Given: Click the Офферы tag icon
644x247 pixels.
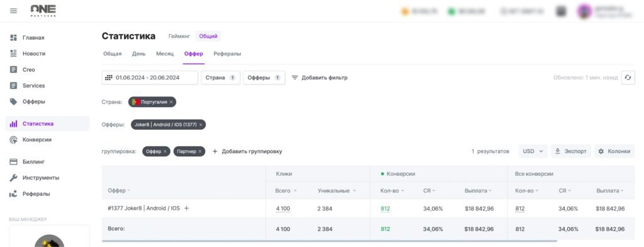Looking at the screenshot, I should (x=13, y=101).
